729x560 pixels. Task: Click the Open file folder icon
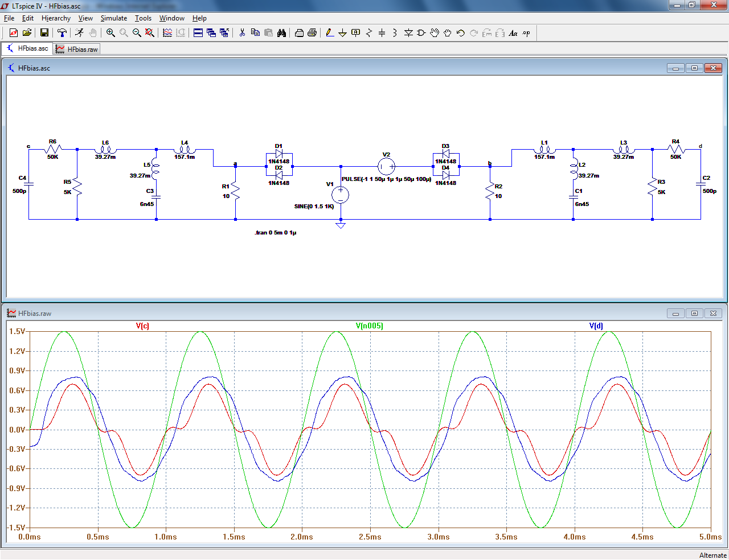tap(27, 33)
